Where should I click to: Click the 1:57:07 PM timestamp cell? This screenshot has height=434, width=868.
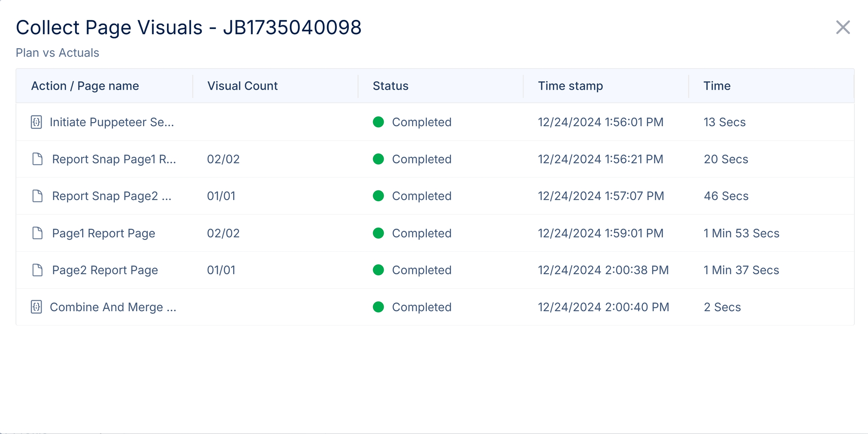(601, 196)
